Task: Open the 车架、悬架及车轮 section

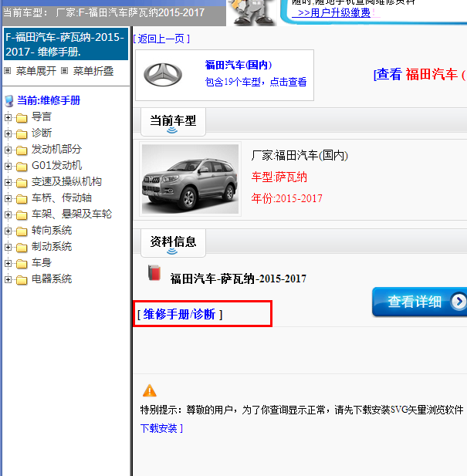Action: point(72,214)
